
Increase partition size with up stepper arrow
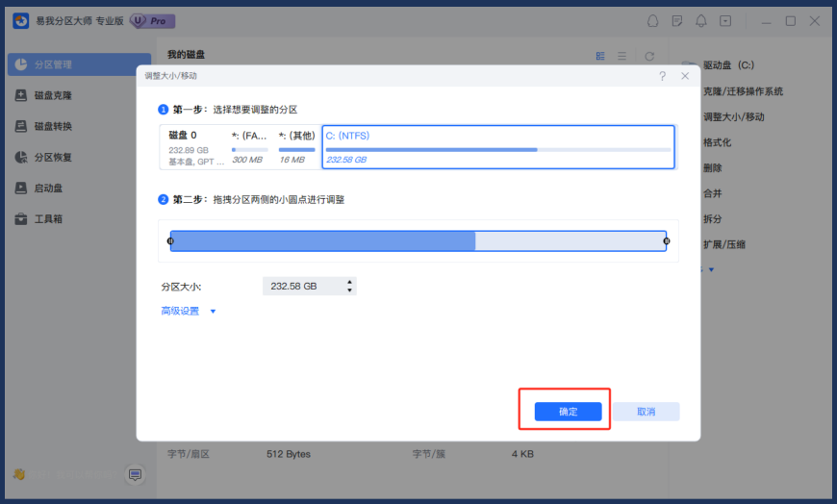point(349,282)
